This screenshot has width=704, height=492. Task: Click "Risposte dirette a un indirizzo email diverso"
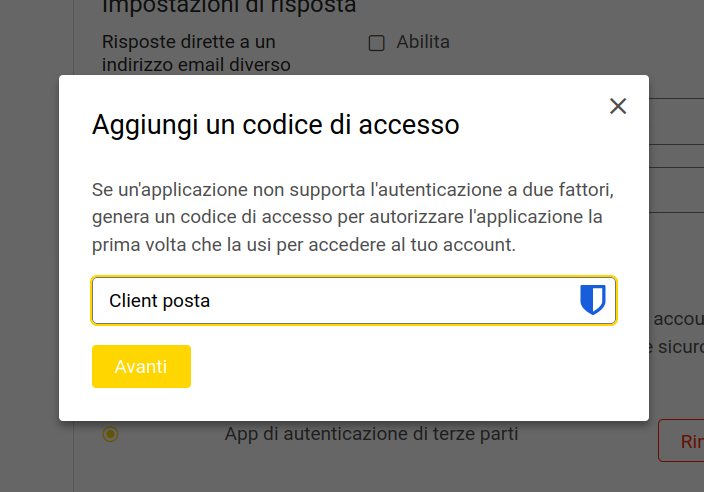tap(189, 53)
